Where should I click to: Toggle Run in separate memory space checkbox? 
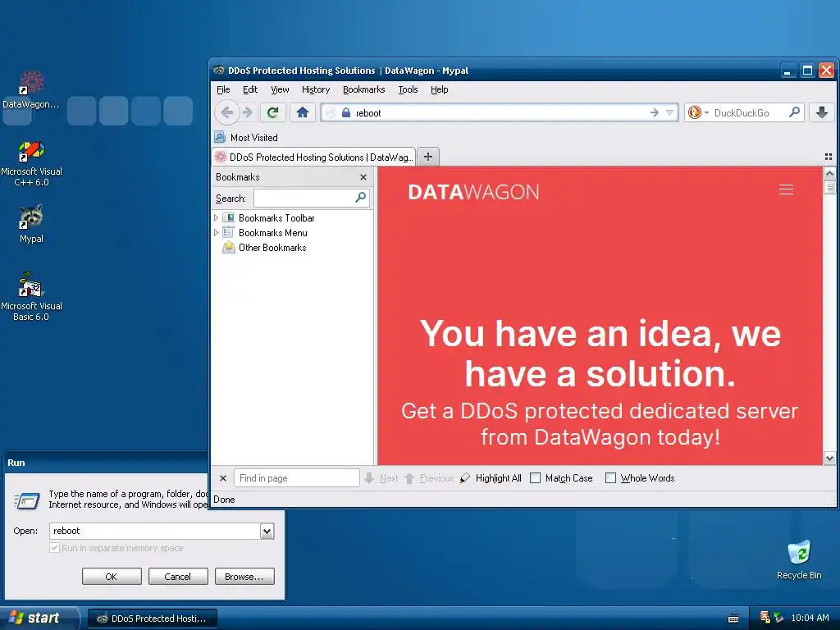(54, 547)
